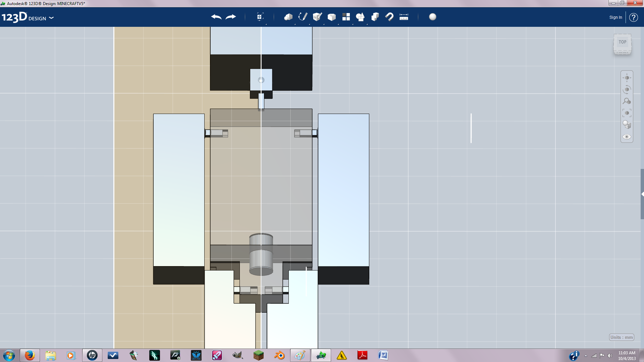The width and height of the screenshot is (644, 362).
Task: Open the Modify tool menu
Action: [331, 17]
